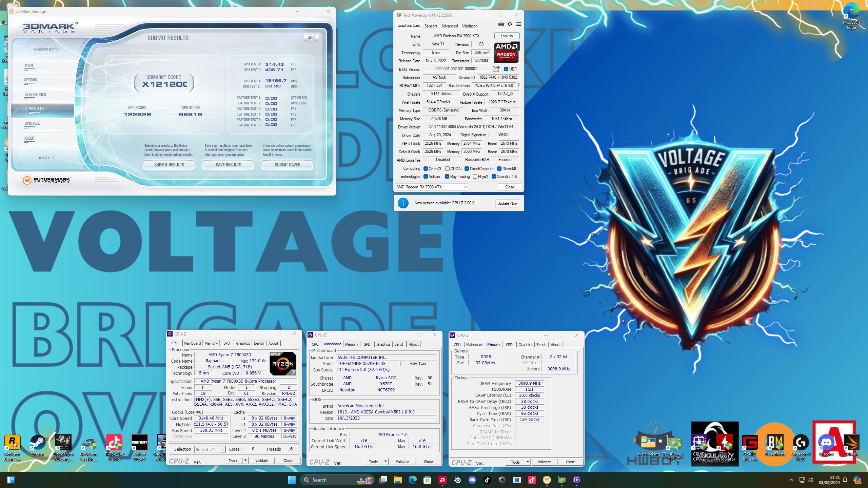This screenshot has width=868, height=488.
Task: Switch to the Sensors tab in GPU-Z
Action: pos(431,26)
